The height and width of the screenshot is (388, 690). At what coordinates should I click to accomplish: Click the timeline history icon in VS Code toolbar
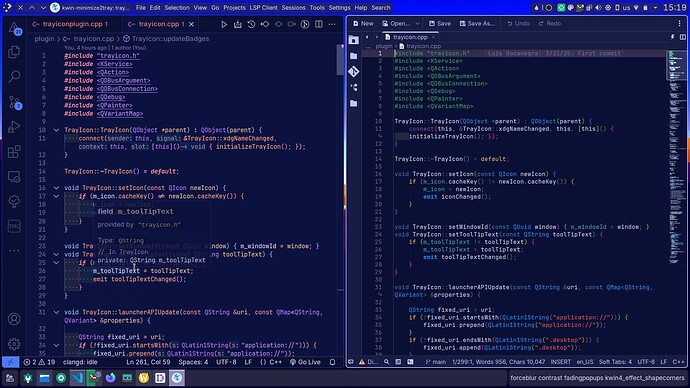pos(251,24)
